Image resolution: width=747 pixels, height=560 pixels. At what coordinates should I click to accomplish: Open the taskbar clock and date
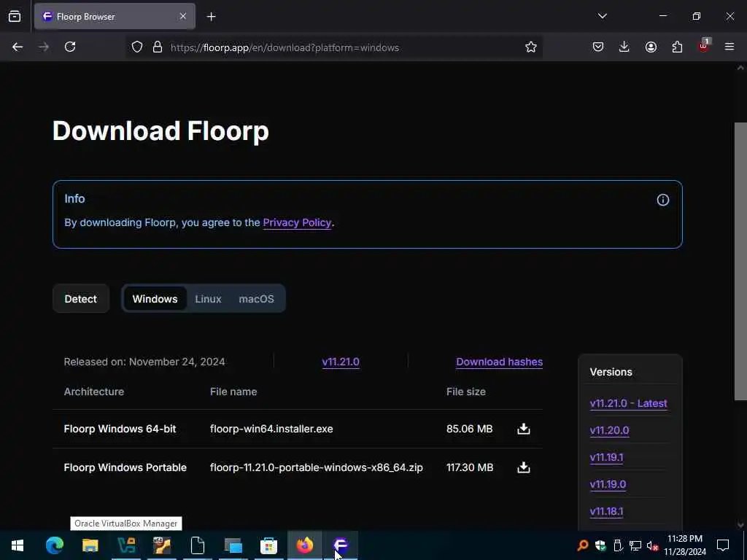pyautogui.click(x=685, y=545)
